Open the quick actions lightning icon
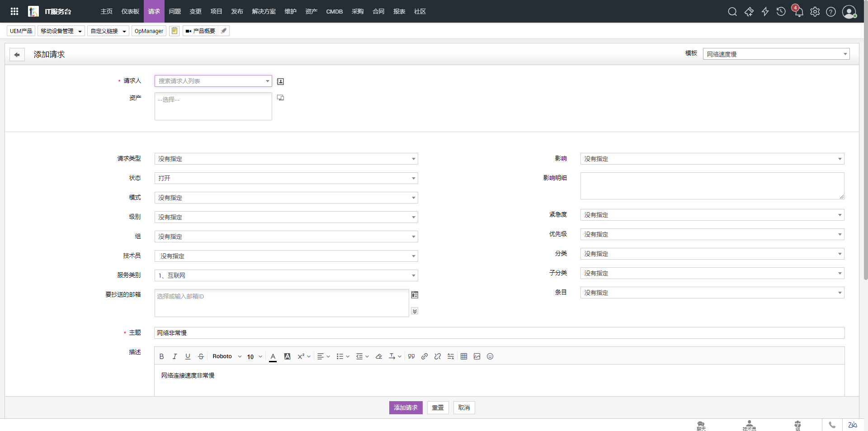The height and width of the screenshot is (431, 868). (765, 12)
